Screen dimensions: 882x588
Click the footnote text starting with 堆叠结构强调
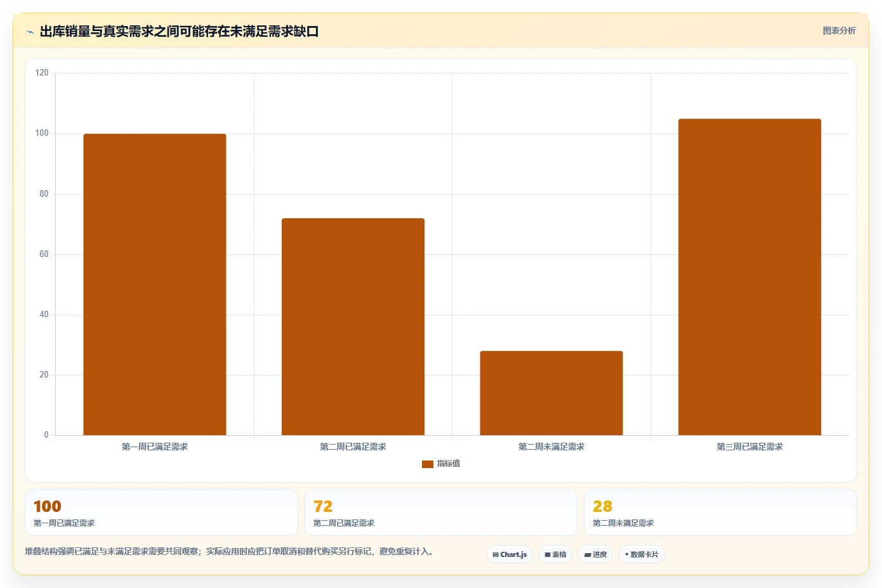tap(229, 551)
